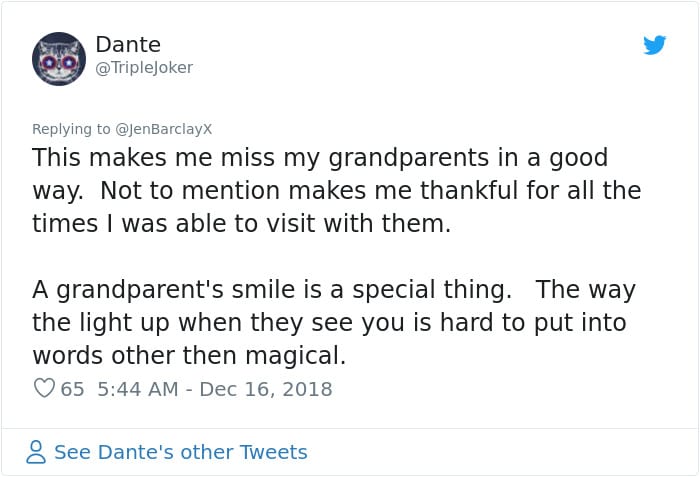Click the display name Dante

point(128,45)
